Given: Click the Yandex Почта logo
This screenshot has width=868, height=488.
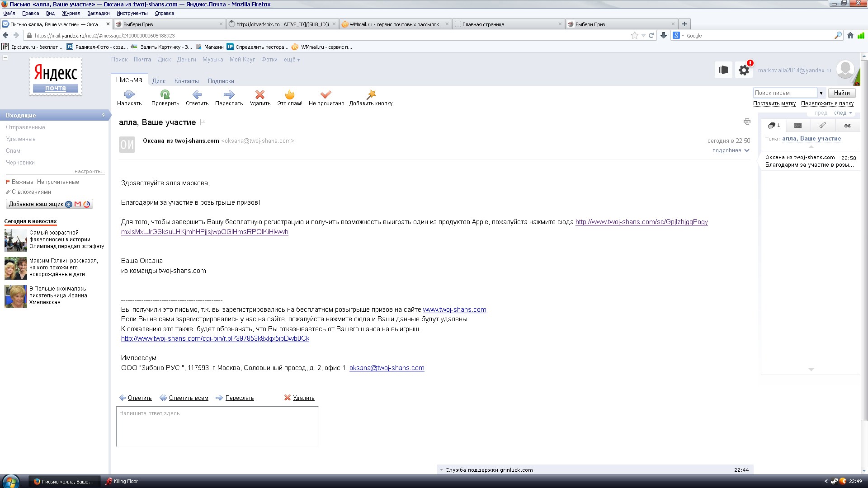Looking at the screenshot, I should pyautogui.click(x=56, y=76).
